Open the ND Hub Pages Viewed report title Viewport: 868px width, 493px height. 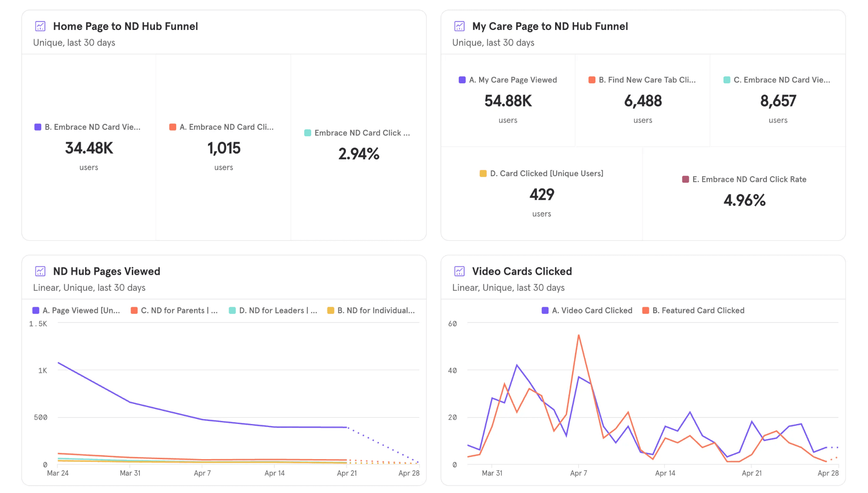pos(106,271)
